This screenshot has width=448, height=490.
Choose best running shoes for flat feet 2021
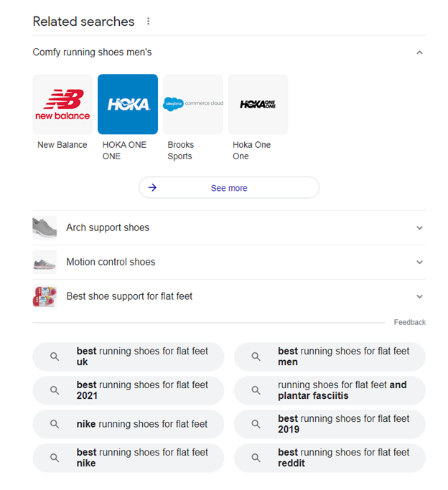[x=129, y=390]
